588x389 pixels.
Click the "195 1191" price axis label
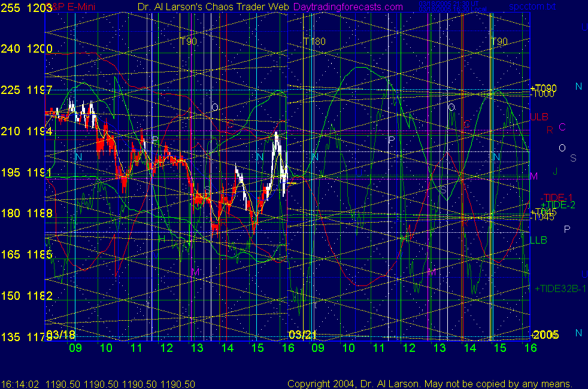click(26, 172)
